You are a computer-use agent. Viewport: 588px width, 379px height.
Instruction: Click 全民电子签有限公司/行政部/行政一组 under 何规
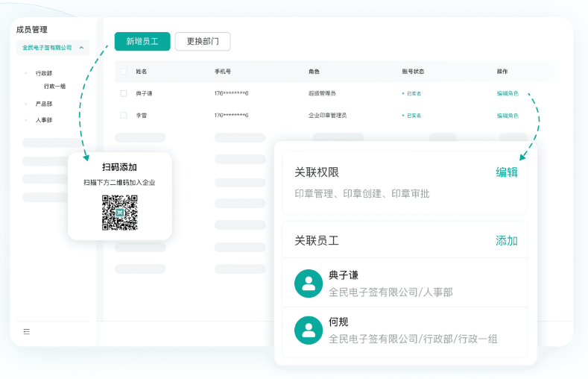pos(413,339)
